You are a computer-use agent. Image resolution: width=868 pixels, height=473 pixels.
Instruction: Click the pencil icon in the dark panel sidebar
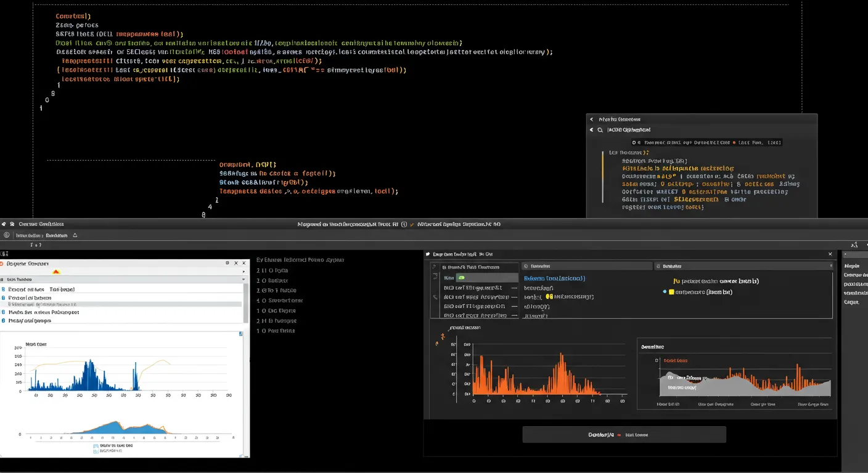435,297
